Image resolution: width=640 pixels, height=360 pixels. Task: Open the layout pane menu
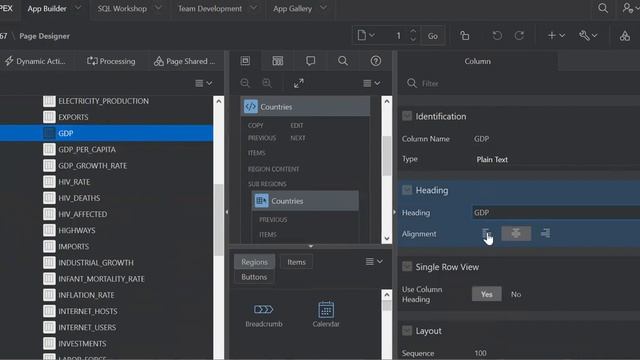tap(372, 83)
